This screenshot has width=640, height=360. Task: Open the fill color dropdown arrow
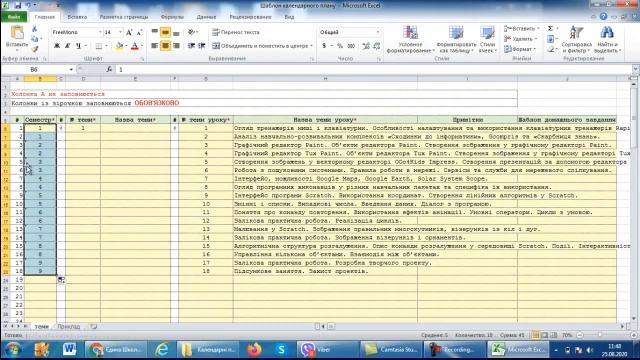126,46
